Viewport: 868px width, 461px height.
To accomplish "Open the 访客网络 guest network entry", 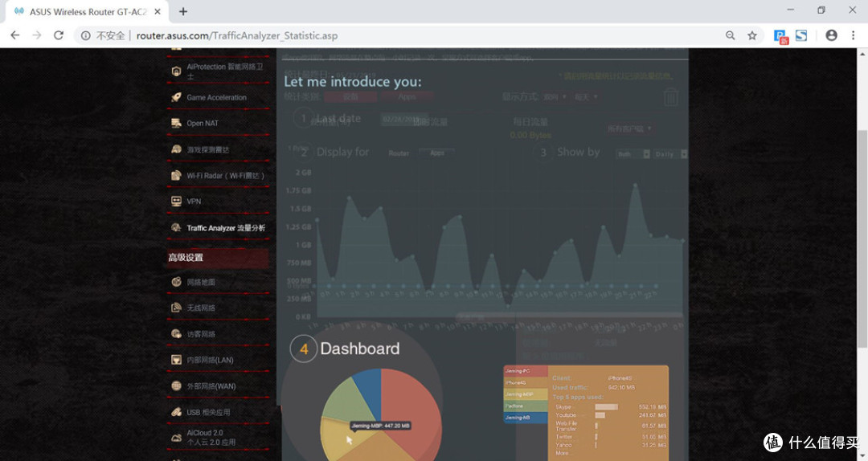I will tap(218, 334).
